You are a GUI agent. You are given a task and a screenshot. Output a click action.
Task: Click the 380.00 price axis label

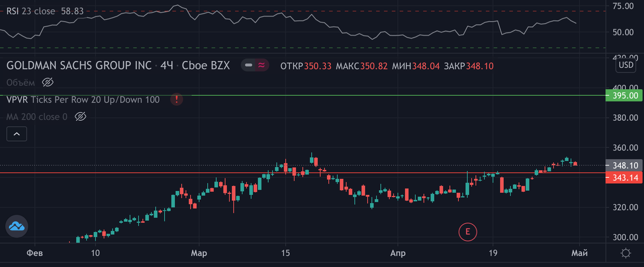[625, 118]
